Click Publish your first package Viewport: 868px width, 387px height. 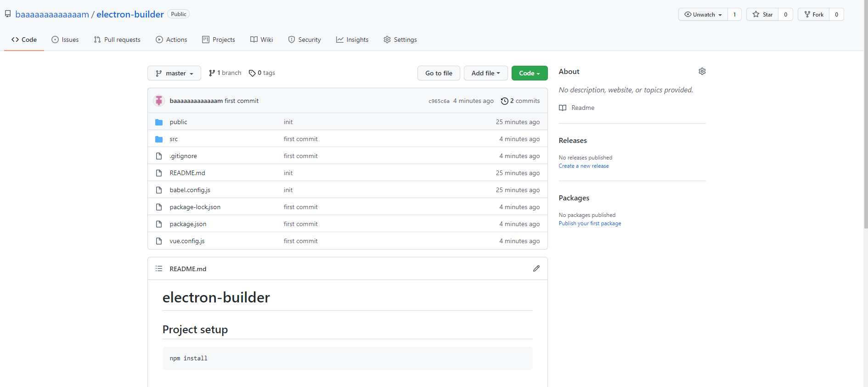[x=590, y=223]
